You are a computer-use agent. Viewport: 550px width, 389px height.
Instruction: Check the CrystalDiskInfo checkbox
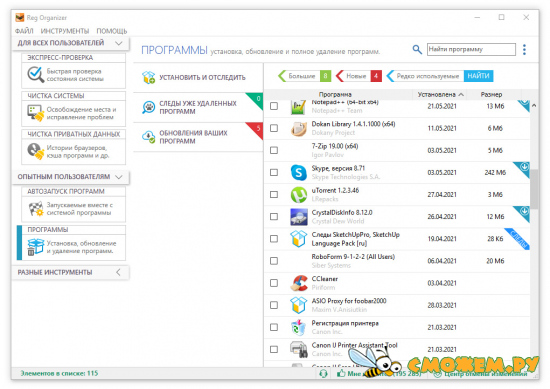pos(274,217)
